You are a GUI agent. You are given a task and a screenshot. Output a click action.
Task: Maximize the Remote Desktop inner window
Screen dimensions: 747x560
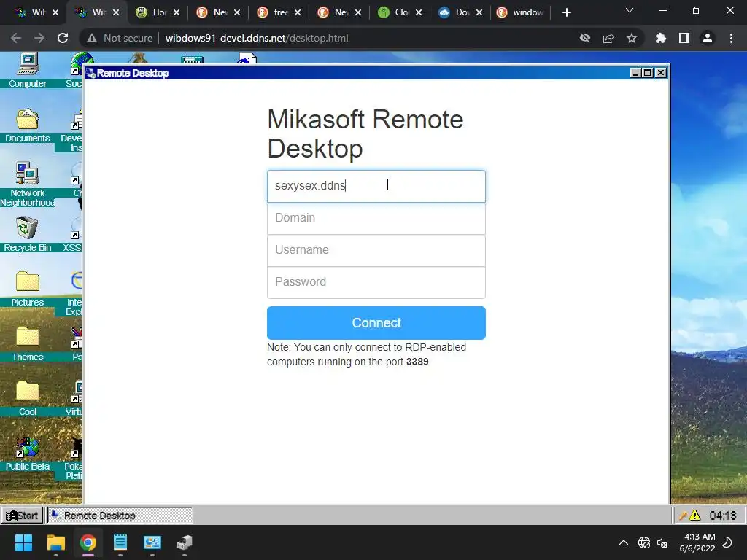click(648, 73)
